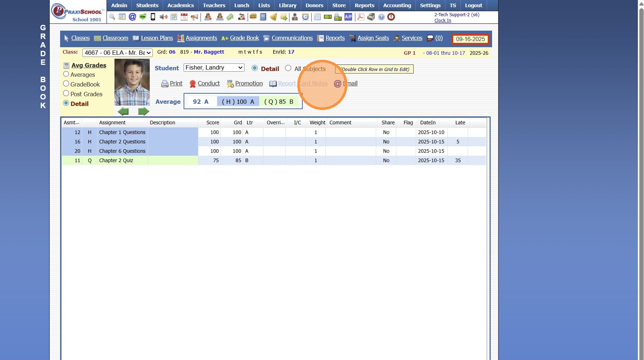The height and width of the screenshot is (360, 644).
Task: Open the red-topped calendar icon
Action: point(184,17)
